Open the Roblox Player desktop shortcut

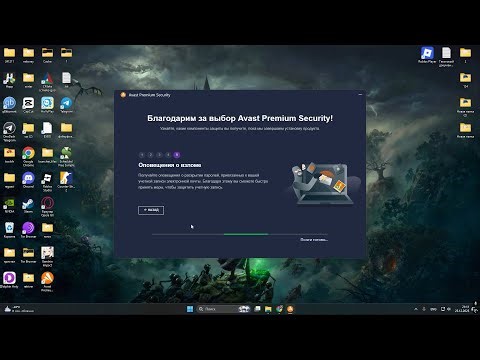click(427, 55)
